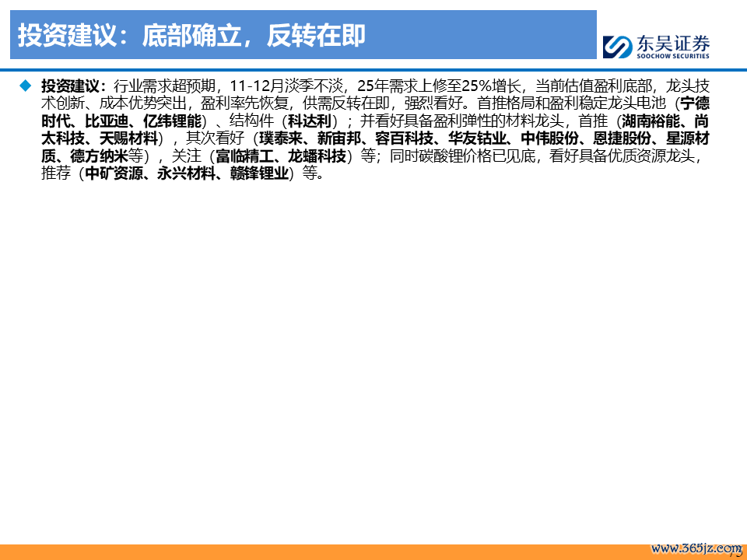Click the company name 赣锋锂业

pos(259,173)
